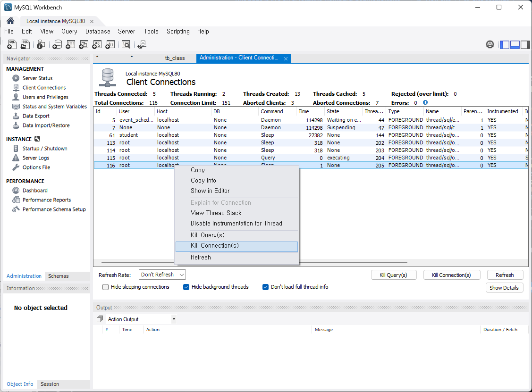Open the Server menu
The image size is (532, 392).
tap(127, 32)
